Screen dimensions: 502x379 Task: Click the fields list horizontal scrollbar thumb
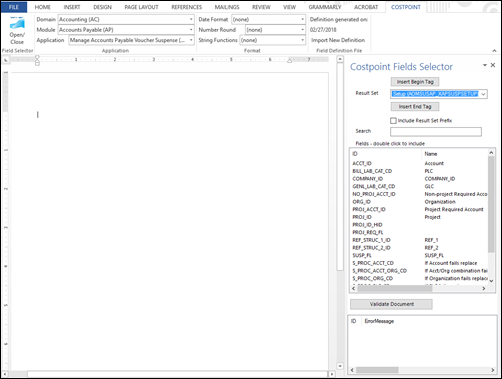click(395, 289)
